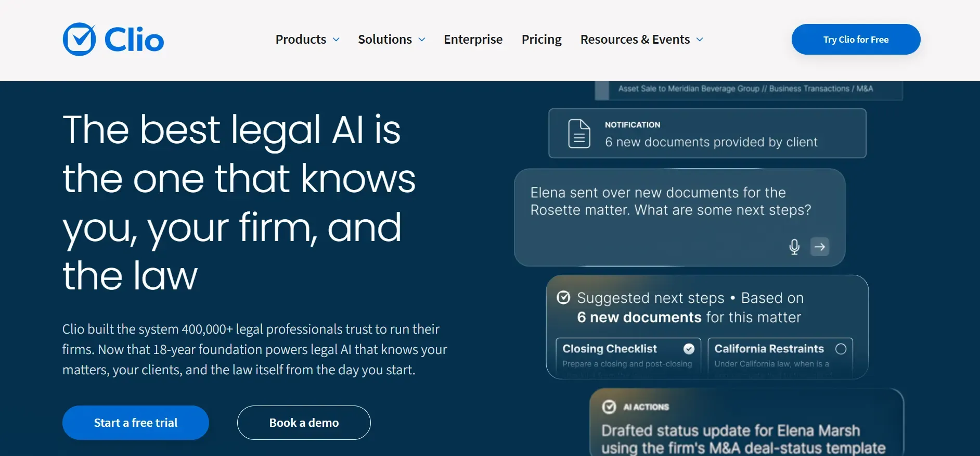
Task: Expand the Solutions dropdown chevron
Action: pyautogui.click(x=422, y=40)
